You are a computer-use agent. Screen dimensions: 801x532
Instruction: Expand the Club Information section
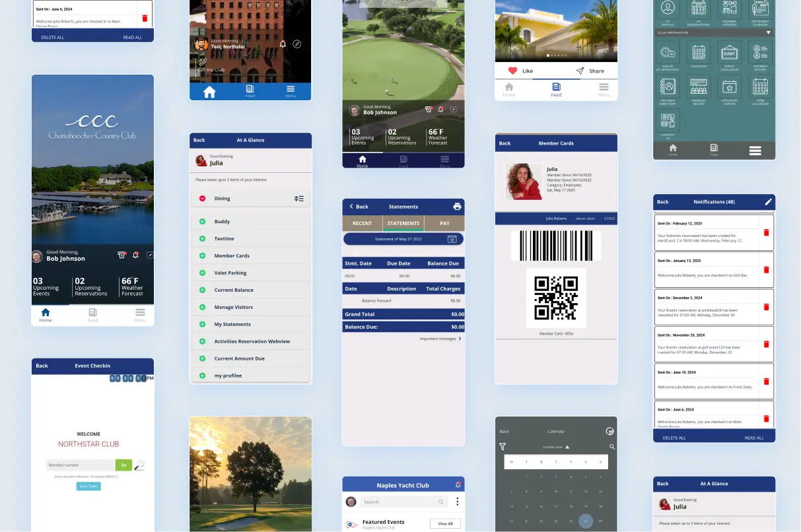click(769, 32)
